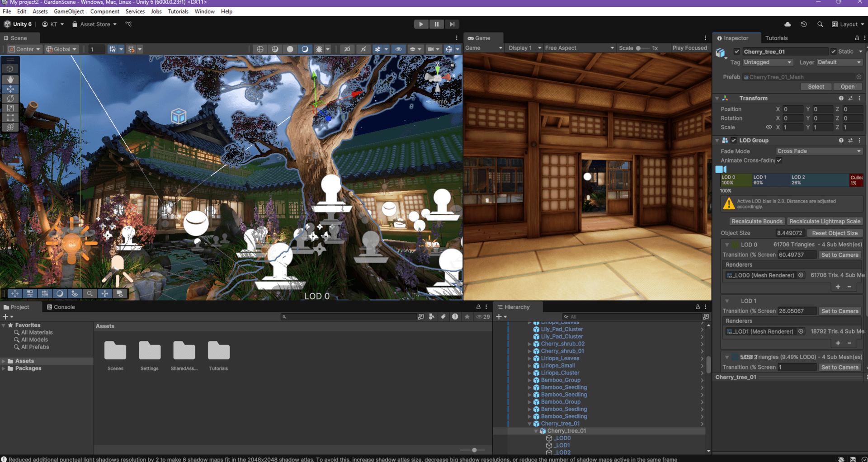Open the Undo History icon

pos(804,24)
